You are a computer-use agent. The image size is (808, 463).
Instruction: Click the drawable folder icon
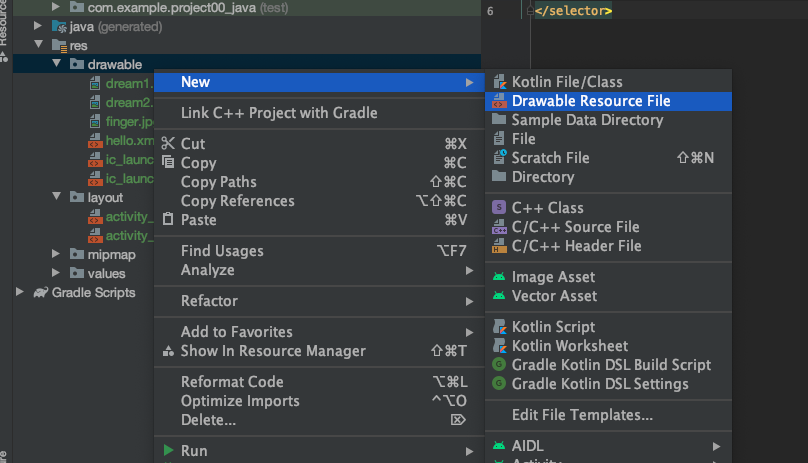pyautogui.click(x=77, y=64)
